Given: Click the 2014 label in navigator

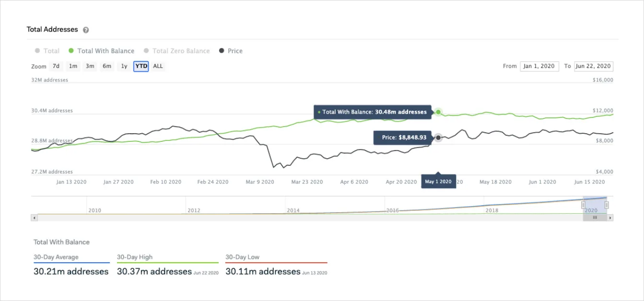Looking at the screenshot, I should point(293,210).
